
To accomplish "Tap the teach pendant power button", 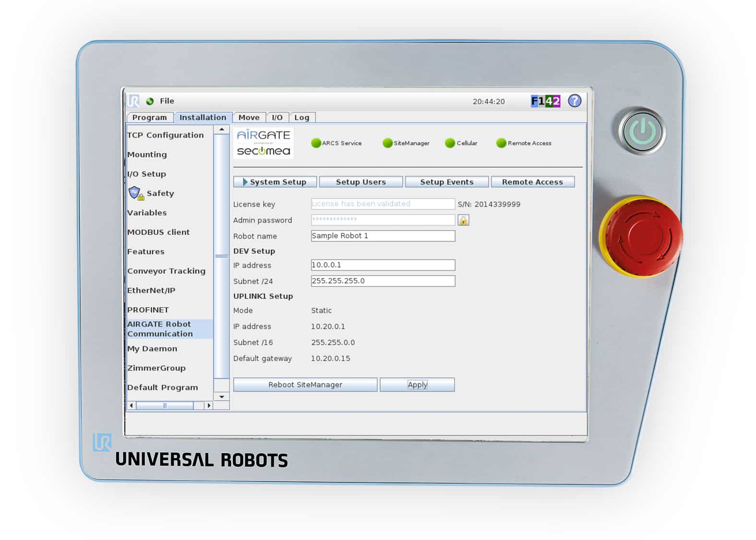I will click(x=642, y=131).
